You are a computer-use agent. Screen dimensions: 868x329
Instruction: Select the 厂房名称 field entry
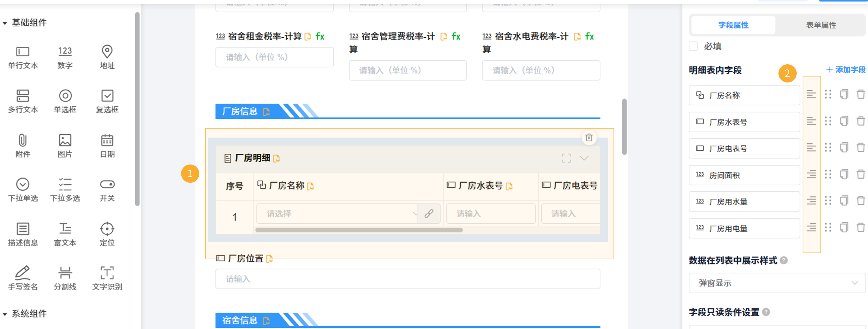click(x=744, y=95)
